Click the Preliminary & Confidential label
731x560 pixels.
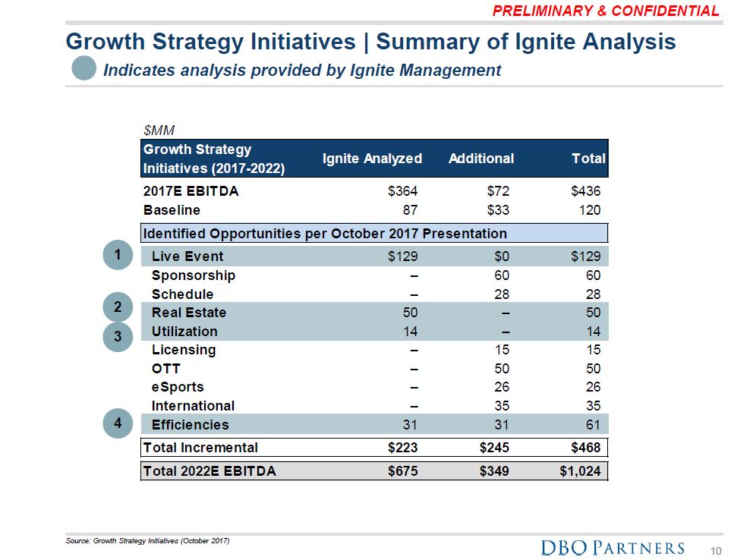(x=605, y=11)
